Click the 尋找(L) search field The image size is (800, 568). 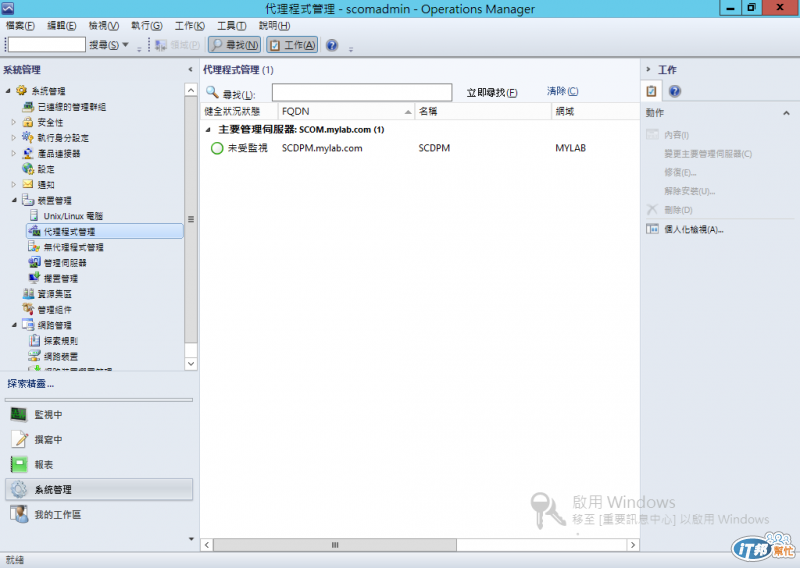[x=362, y=92]
